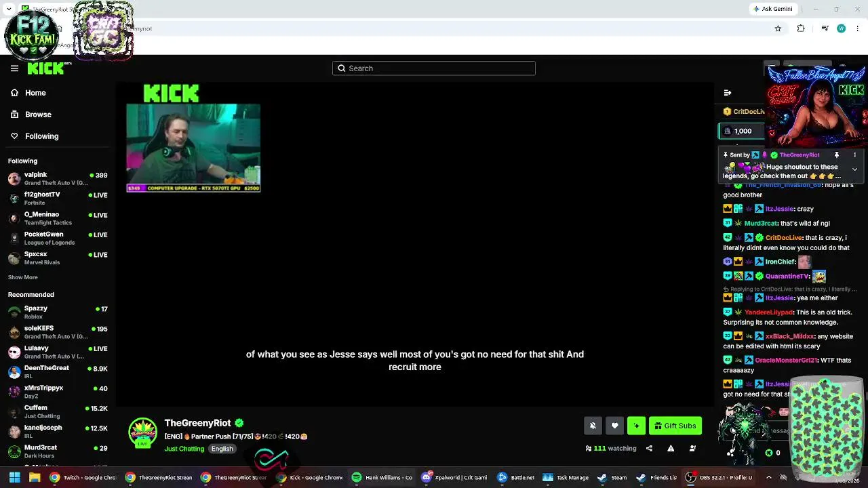This screenshot has height=488, width=868.
Task: Open the Browse page
Action: click(x=38, y=115)
